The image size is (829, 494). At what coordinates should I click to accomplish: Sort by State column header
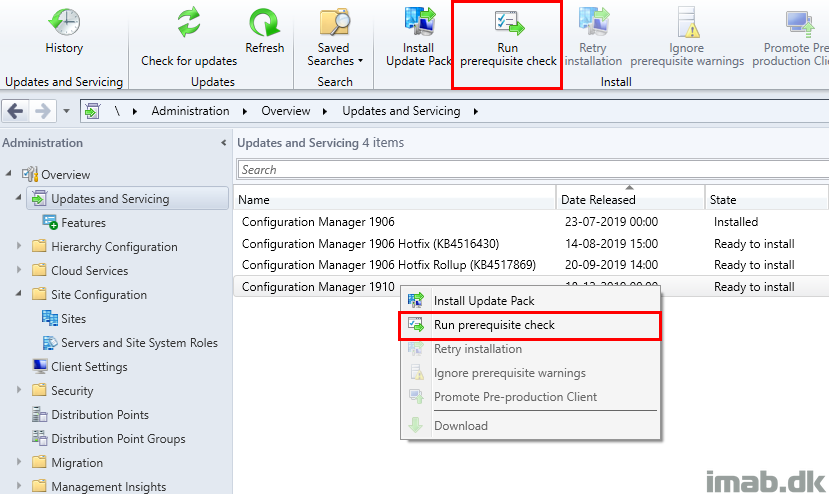coord(767,199)
